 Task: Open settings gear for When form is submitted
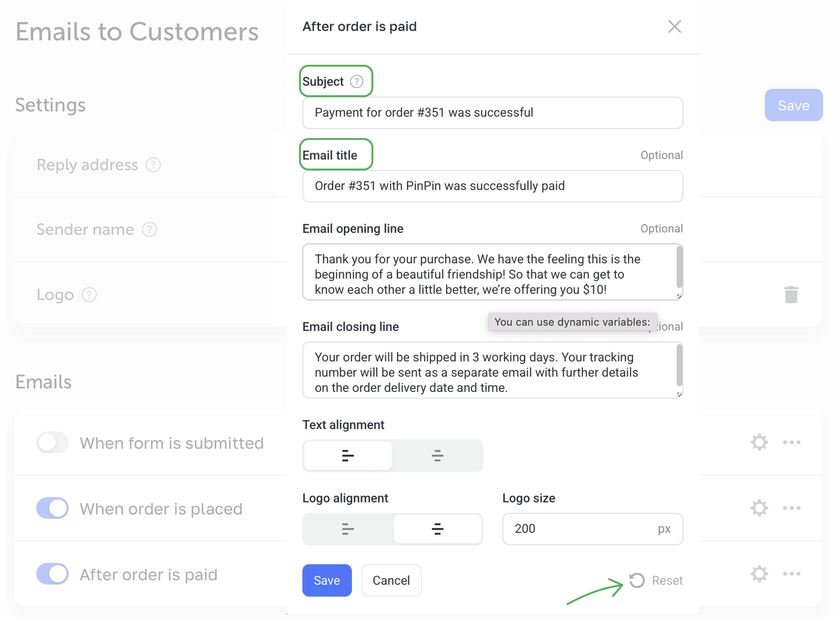click(759, 442)
